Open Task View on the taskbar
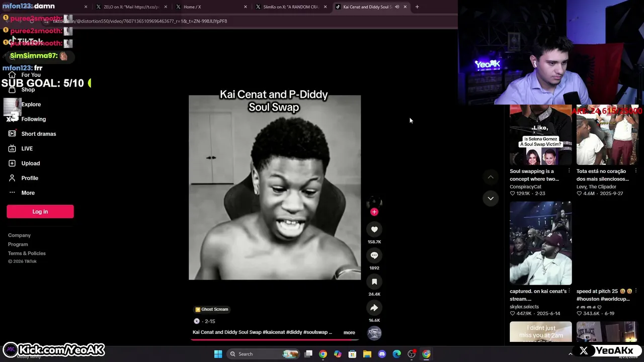 pyautogui.click(x=308, y=354)
